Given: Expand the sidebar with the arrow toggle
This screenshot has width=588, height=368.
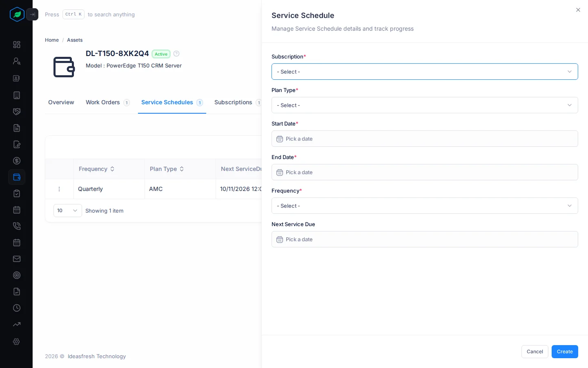Looking at the screenshot, I should [32, 14].
